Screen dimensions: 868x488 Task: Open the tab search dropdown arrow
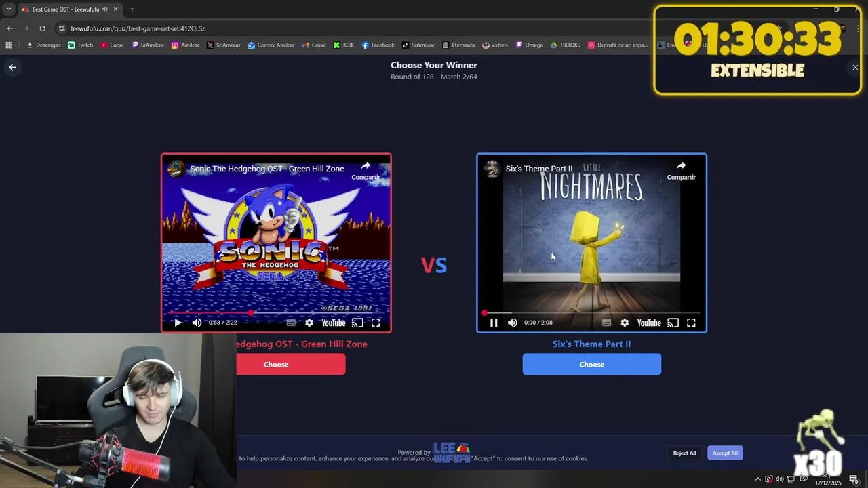(8, 9)
